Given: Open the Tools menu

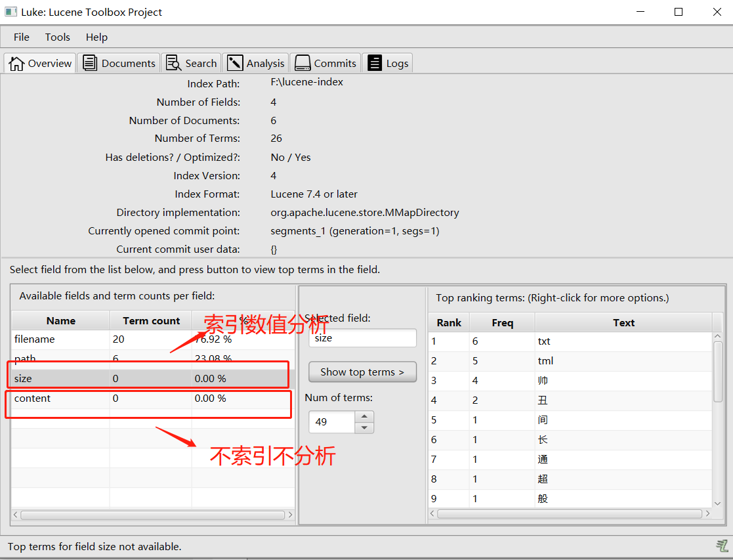Looking at the screenshot, I should pos(58,37).
